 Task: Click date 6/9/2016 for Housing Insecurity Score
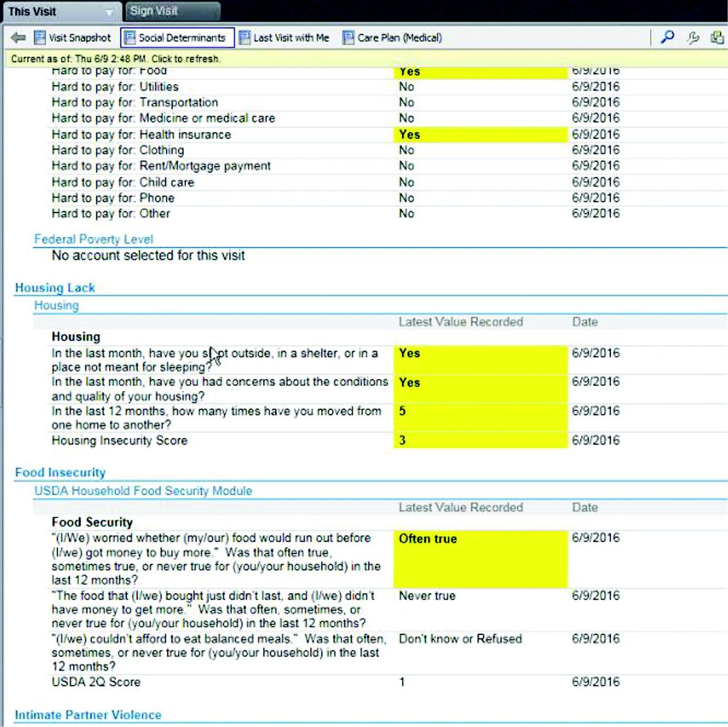[595, 441]
